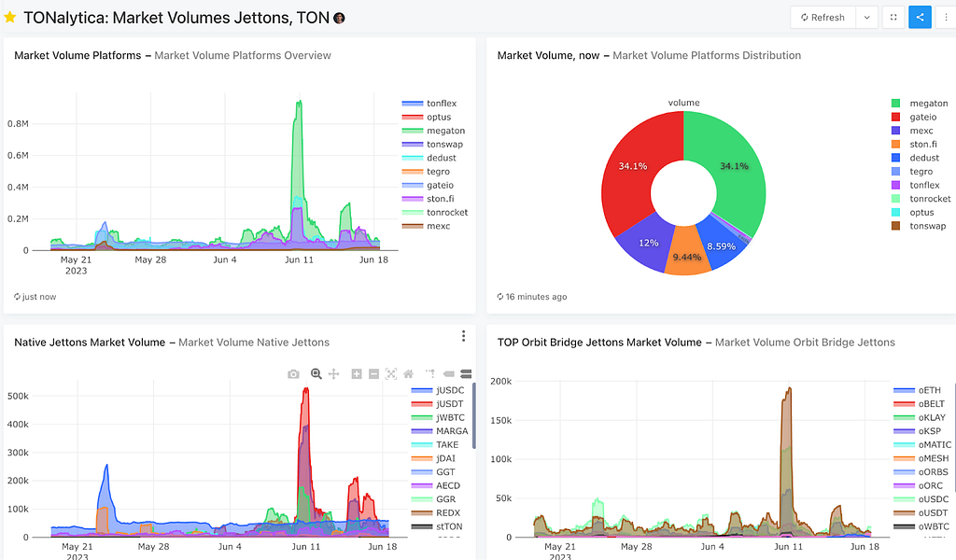Click the Autoscale icon in modebar
This screenshot has height=560, width=956.
pyautogui.click(x=391, y=373)
